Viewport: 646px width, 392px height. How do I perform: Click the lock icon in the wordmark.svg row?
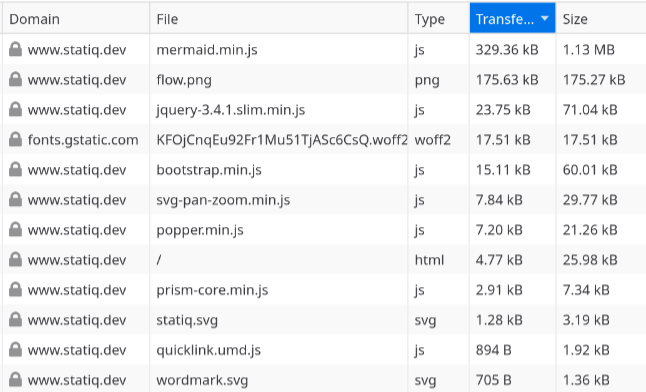tap(16, 380)
